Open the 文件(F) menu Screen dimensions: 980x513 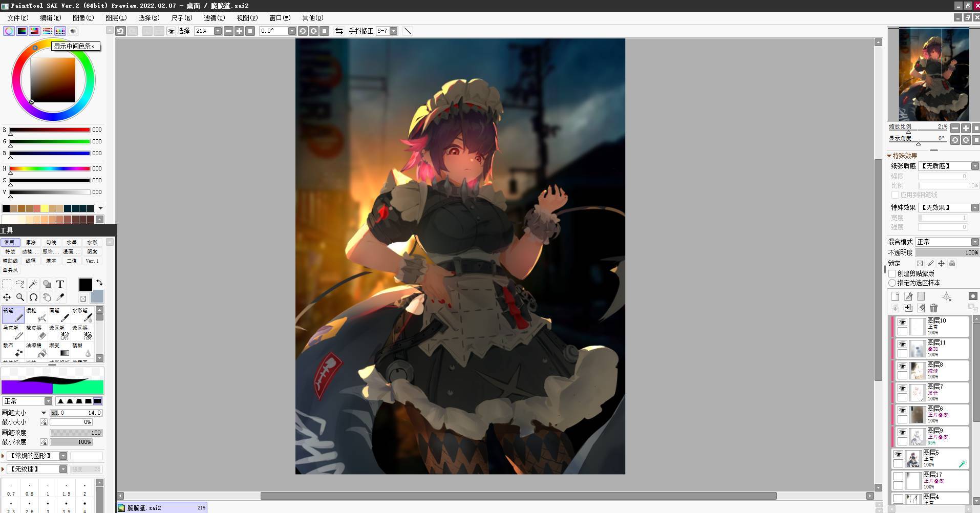click(18, 18)
